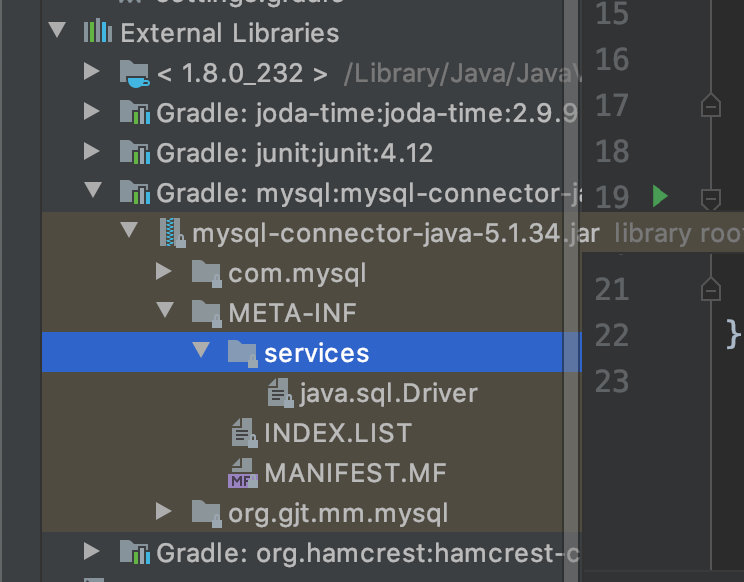Expand org.gjt.mm.mysql package arrow
The width and height of the screenshot is (744, 582).
point(164,511)
